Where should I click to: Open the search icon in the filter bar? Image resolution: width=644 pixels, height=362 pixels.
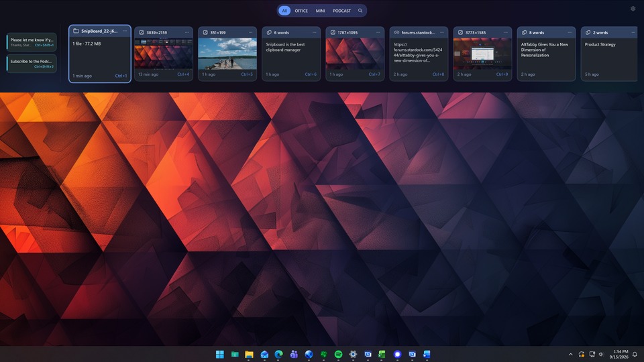(x=360, y=11)
